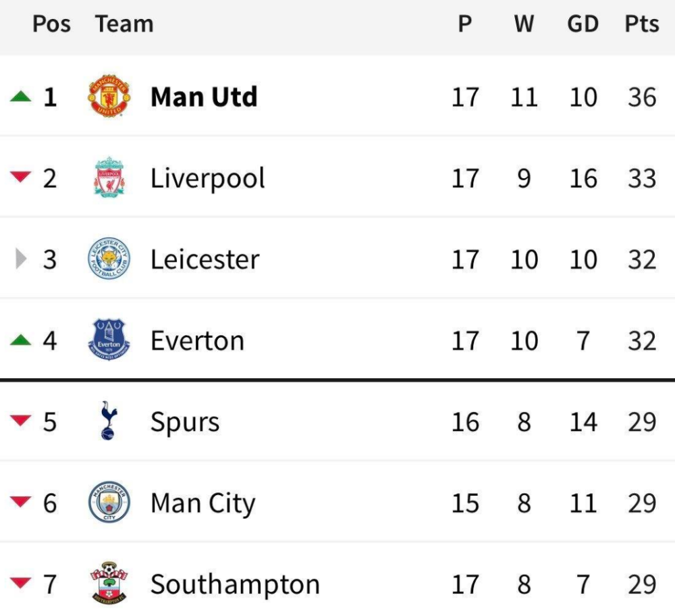The image size is (675, 616).
Task: Click the red down arrow beside Liverpool
Action: [x=21, y=176]
